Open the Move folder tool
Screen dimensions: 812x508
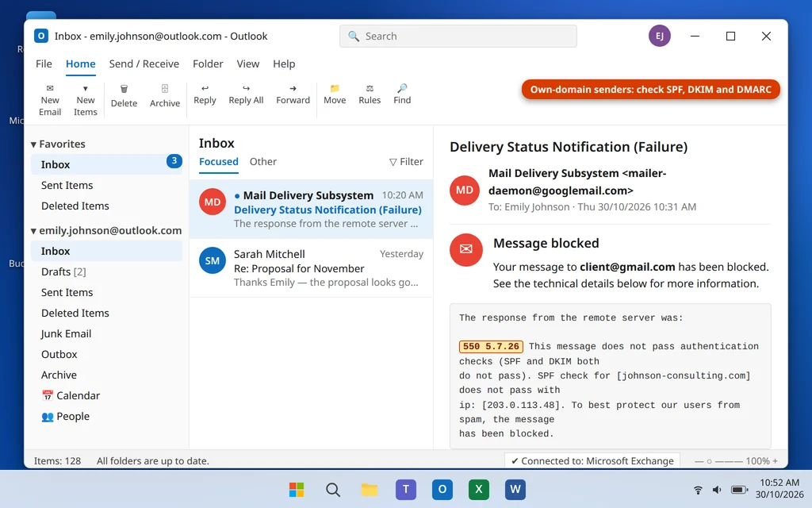tap(335, 95)
